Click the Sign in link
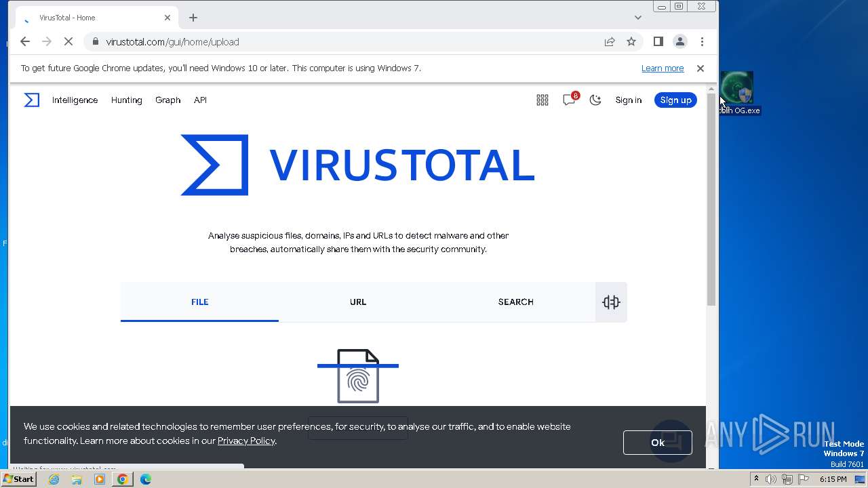The width and height of the screenshot is (868, 488). tap(629, 100)
